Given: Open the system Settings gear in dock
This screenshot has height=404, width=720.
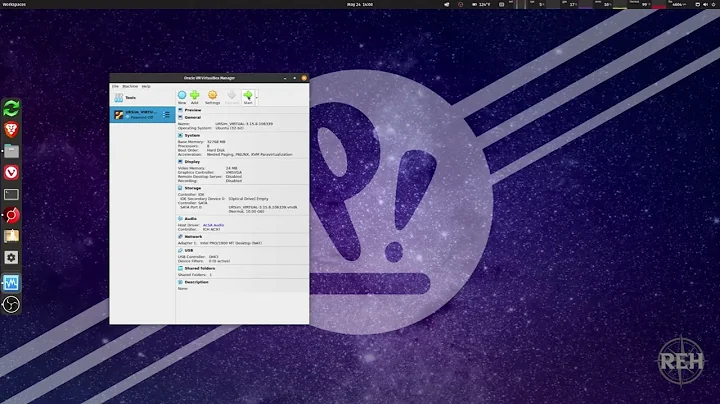Looking at the screenshot, I should pyautogui.click(x=11, y=258).
